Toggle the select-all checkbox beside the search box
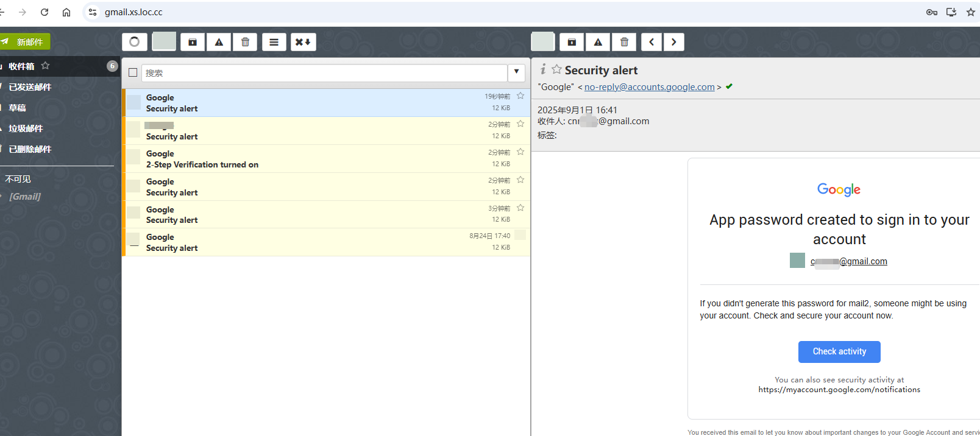The image size is (980, 436). 133,72
